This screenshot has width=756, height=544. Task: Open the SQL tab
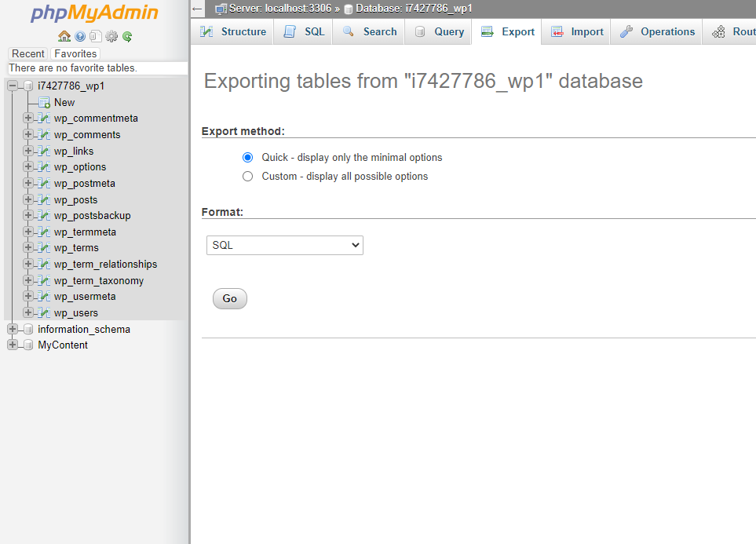coord(303,32)
